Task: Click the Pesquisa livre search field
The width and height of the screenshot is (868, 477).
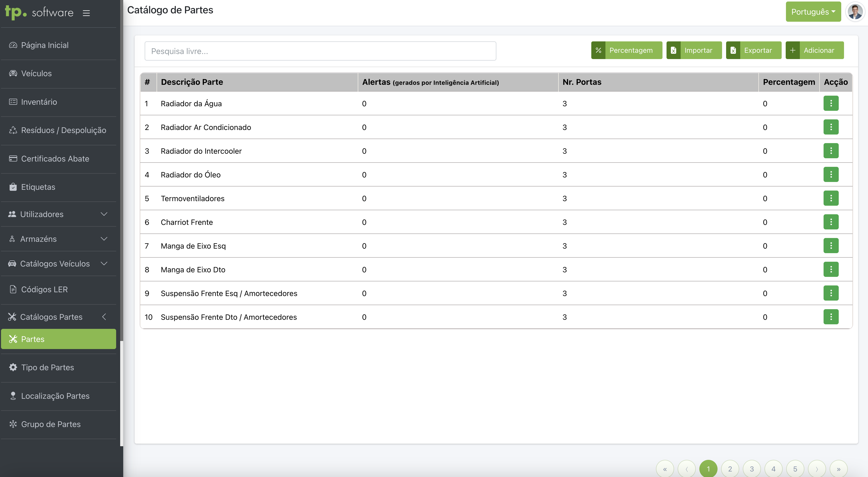Action: [x=320, y=51]
